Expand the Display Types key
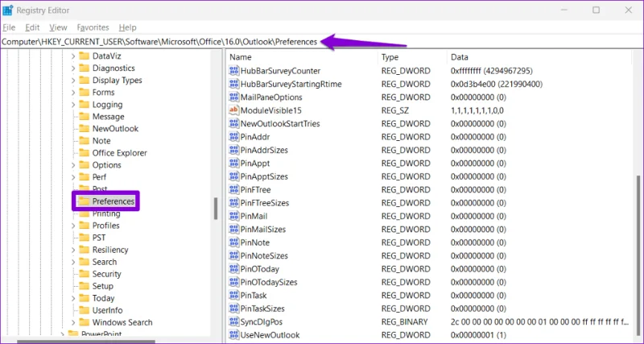The height and width of the screenshot is (344, 644). [73, 80]
